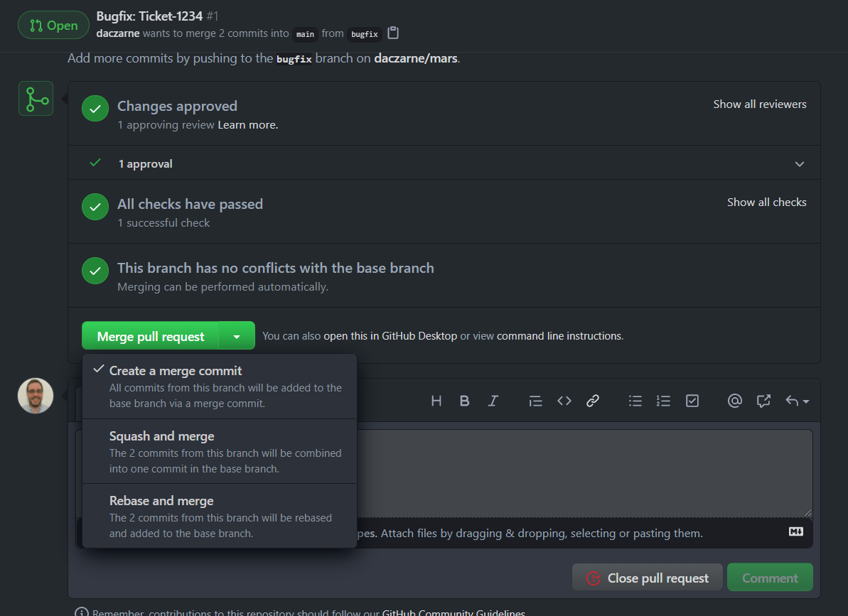The width and height of the screenshot is (848, 616).
Task: Insert a bulleted list
Action: 635,401
